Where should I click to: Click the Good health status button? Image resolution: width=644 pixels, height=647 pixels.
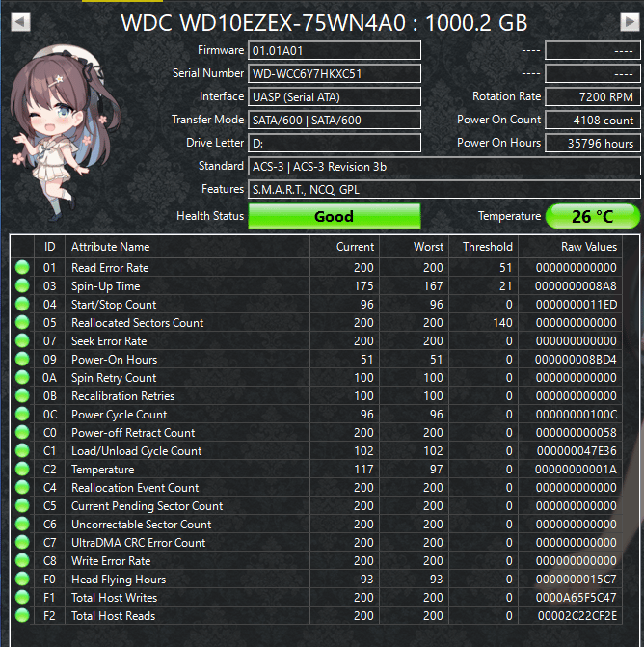point(335,216)
